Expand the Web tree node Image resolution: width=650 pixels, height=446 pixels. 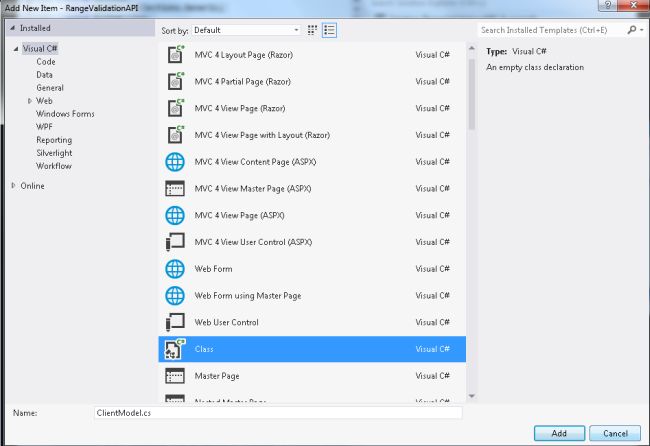tap(29, 101)
